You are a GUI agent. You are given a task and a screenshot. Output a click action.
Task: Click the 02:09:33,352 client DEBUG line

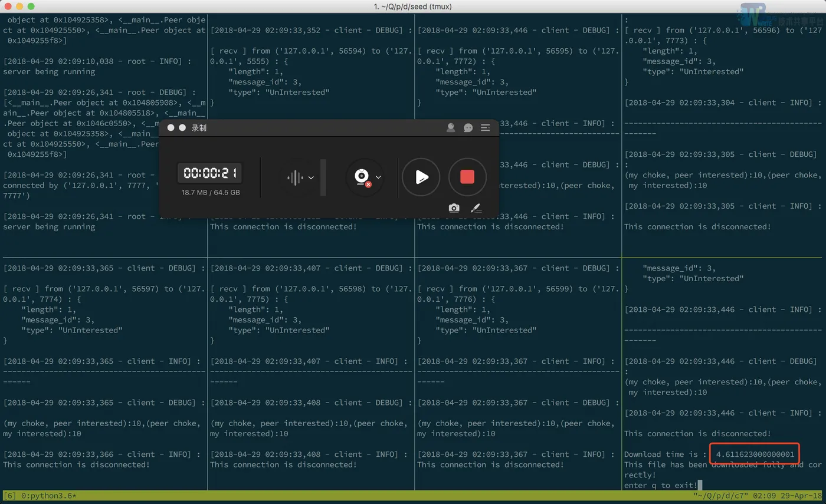pos(311,30)
